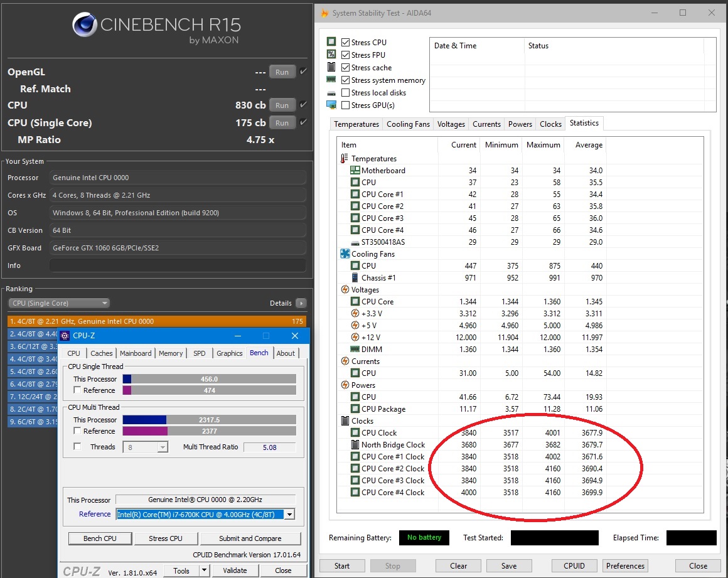Check the Threads checkbox in CPU-Z
728x578 pixels.
[78, 447]
